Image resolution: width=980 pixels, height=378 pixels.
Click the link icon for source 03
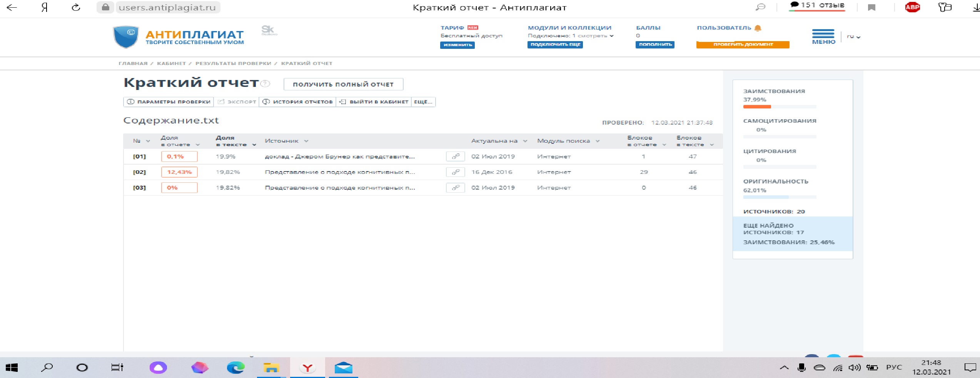(x=455, y=188)
